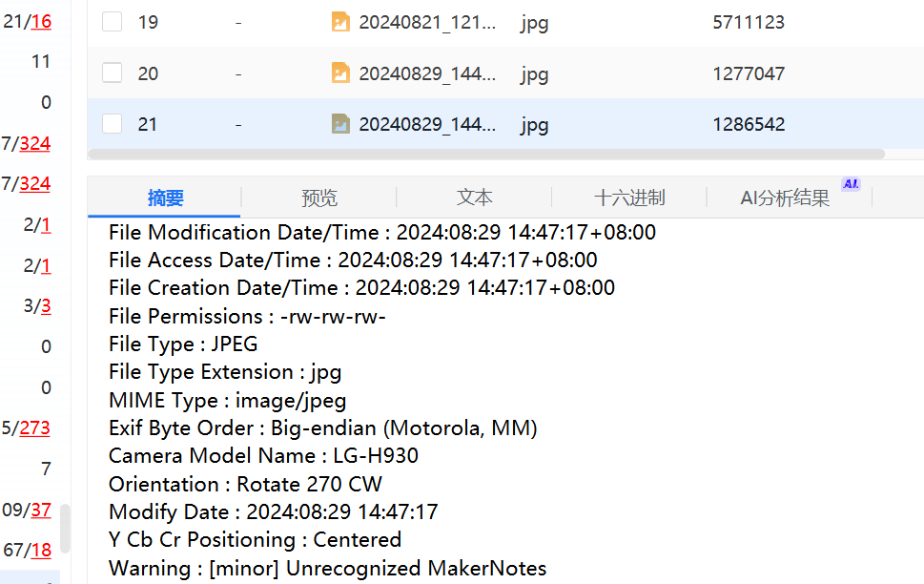Click the MIME Type : image/jpeg line
Screen dimensions: 924x584
coord(228,401)
